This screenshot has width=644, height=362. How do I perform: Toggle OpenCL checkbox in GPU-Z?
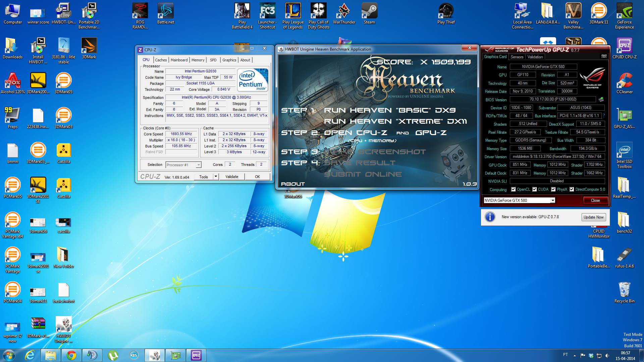tap(513, 189)
